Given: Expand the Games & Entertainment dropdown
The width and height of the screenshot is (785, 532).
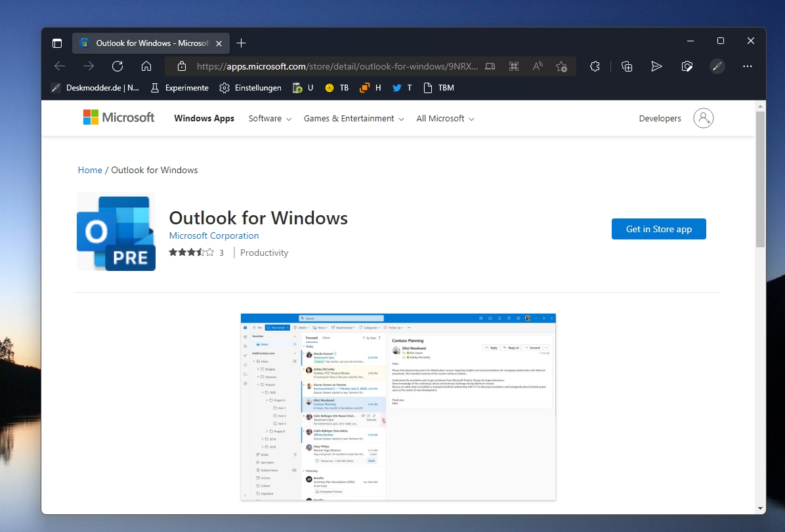Looking at the screenshot, I should 354,119.
